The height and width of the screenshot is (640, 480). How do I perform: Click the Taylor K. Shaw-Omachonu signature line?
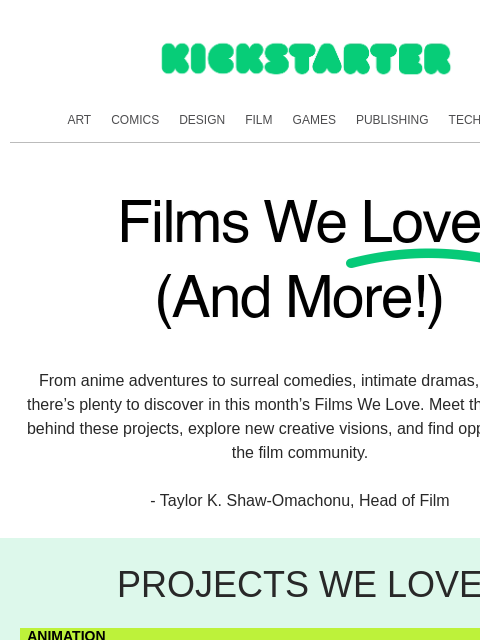pyautogui.click(x=300, y=500)
